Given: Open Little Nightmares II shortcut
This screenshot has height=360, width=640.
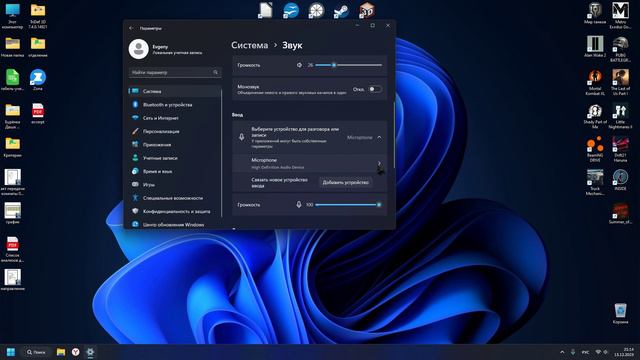Looking at the screenshot, I should click(x=620, y=116).
